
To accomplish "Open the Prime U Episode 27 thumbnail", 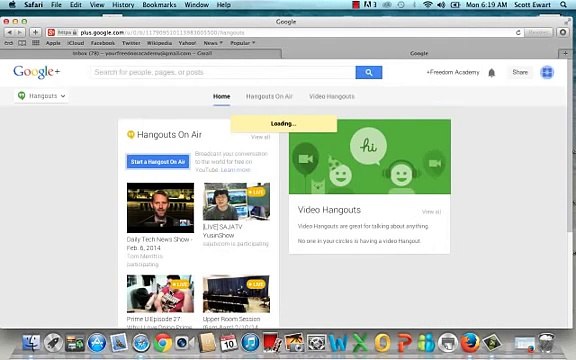I will tap(160, 294).
